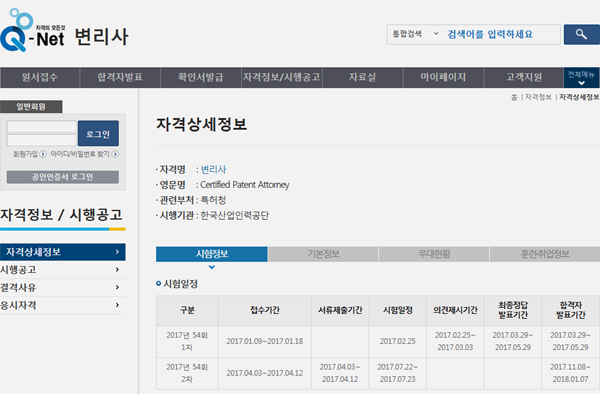600x394 pixels.
Task: Click the 접수기간 column header
Action: (x=265, y=310)
